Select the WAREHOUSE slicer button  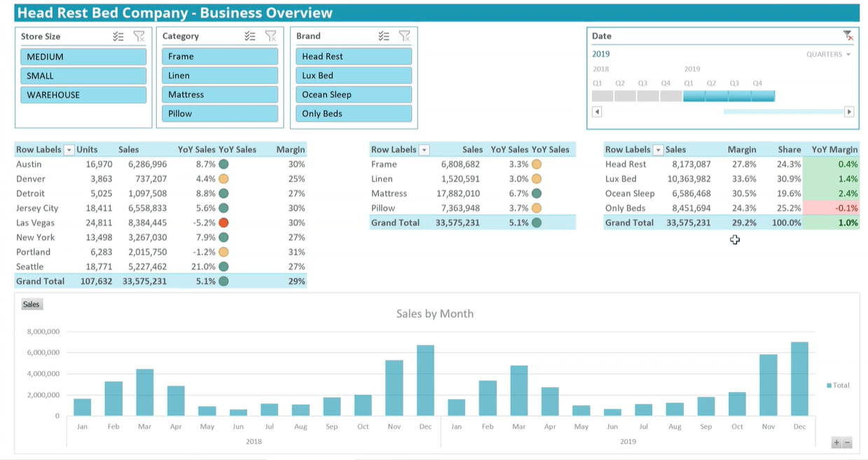83,95
